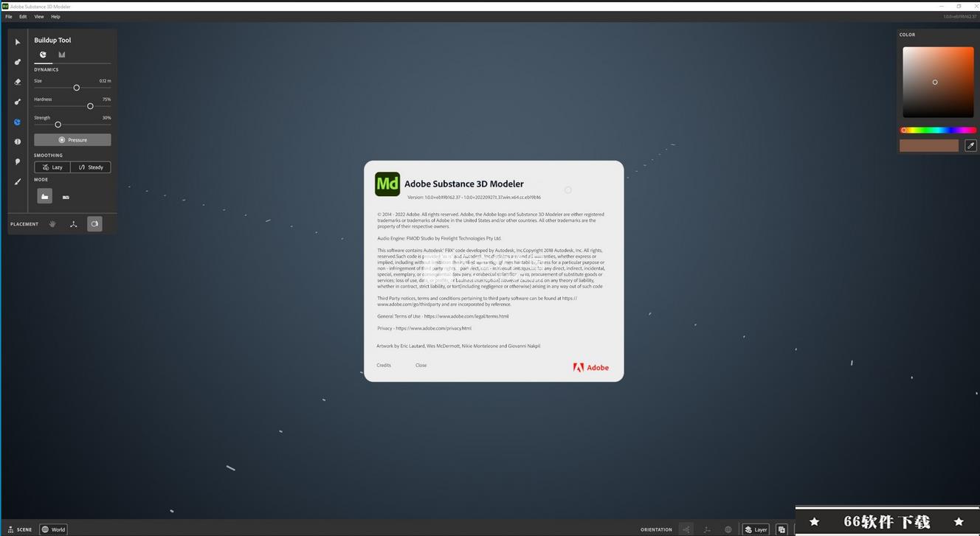The width and height of the screenshot is (980, 536).
Task: Select the first Mode option
Action: [45, 197]
